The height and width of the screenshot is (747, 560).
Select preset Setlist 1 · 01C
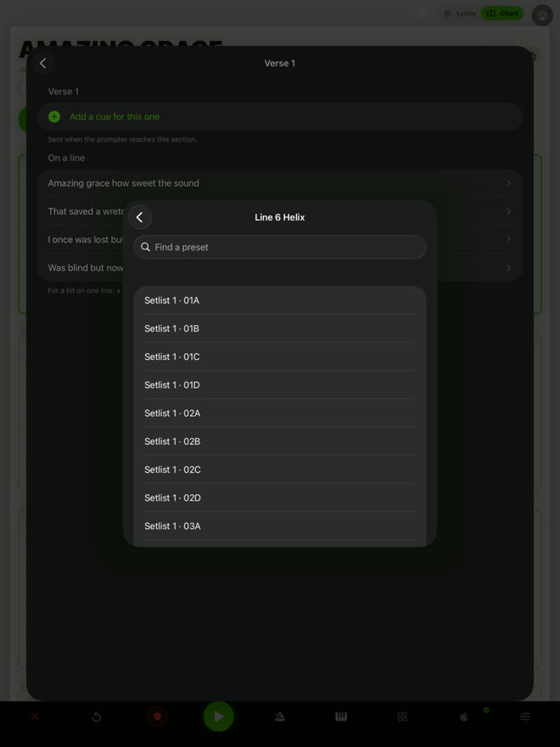(x=279, y=357)
